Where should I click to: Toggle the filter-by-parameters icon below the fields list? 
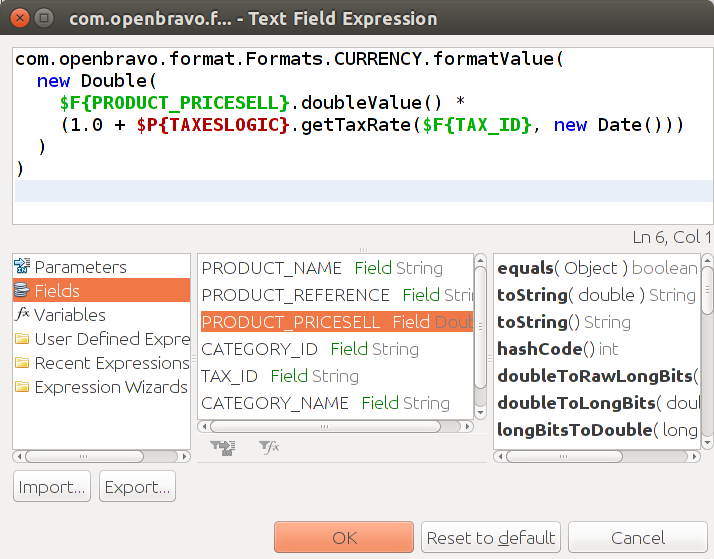(222, 448)
